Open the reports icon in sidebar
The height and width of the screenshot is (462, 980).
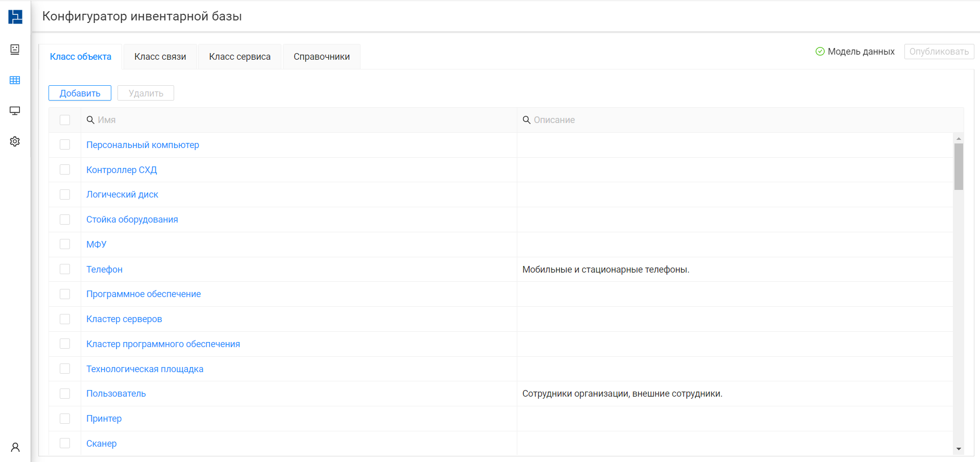[15, 50]
